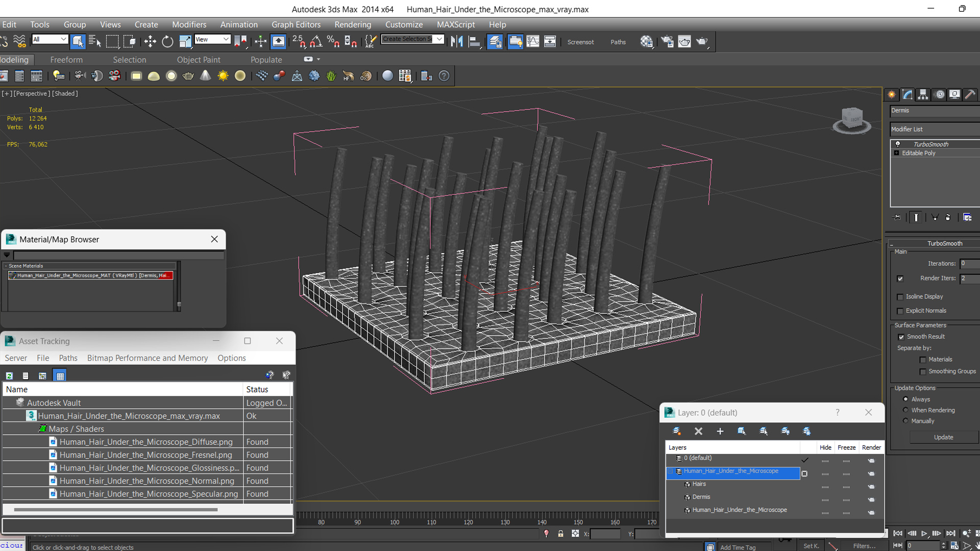Toggle the Smooth Result checkbox
This screenshot has width=980, height=551.
pos(901,337)
